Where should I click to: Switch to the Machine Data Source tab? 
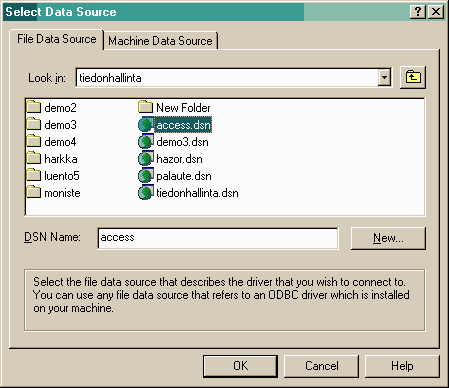(x=160, y=41)
